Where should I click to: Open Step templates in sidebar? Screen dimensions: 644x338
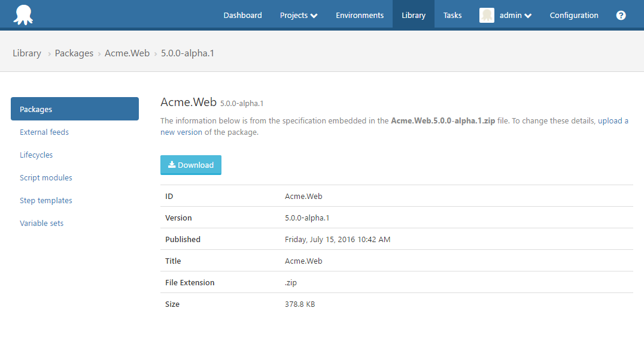point(46,201)
